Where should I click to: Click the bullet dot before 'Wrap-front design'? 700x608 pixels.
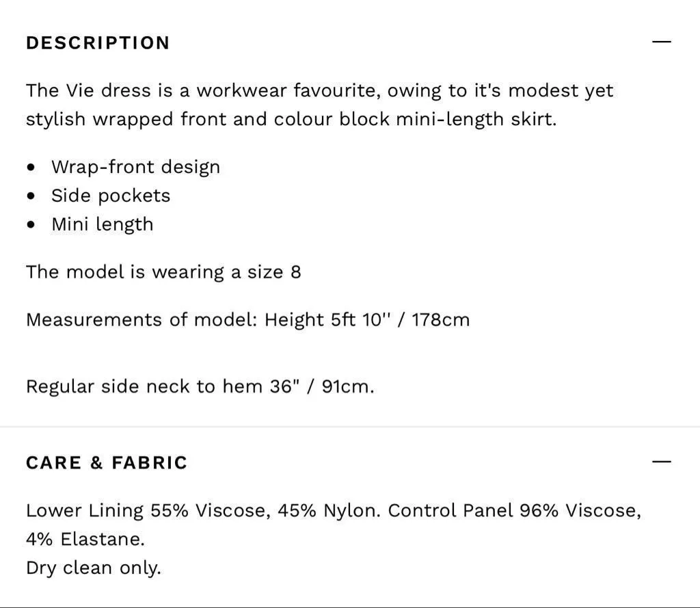tap(31, 168)
